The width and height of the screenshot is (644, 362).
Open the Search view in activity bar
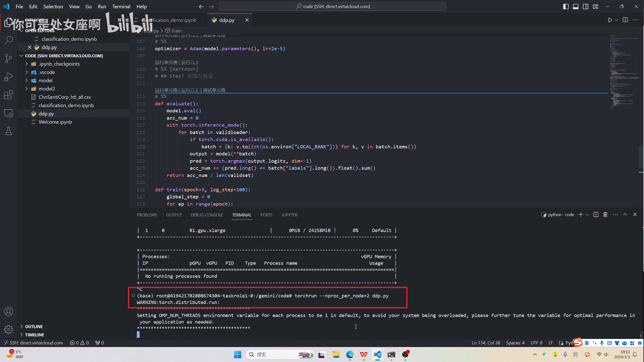tap(9, 40)
